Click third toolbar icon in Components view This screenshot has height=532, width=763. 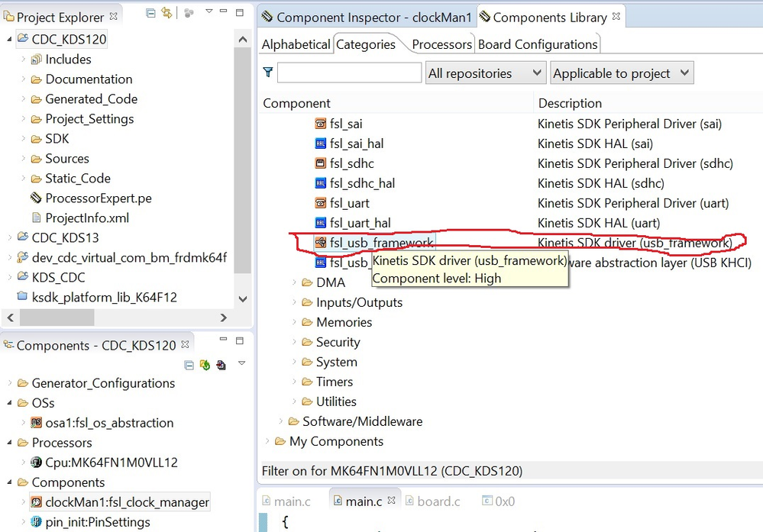point(221,365)
